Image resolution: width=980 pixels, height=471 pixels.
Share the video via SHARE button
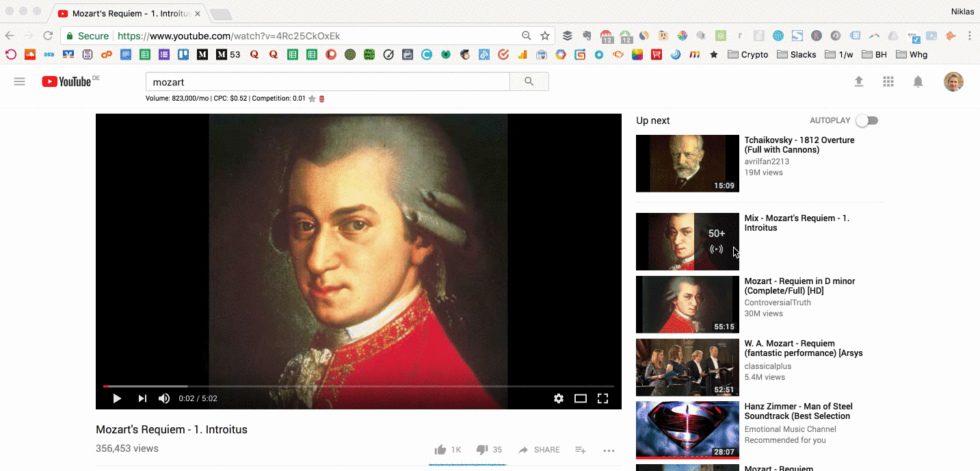[539, 450]
